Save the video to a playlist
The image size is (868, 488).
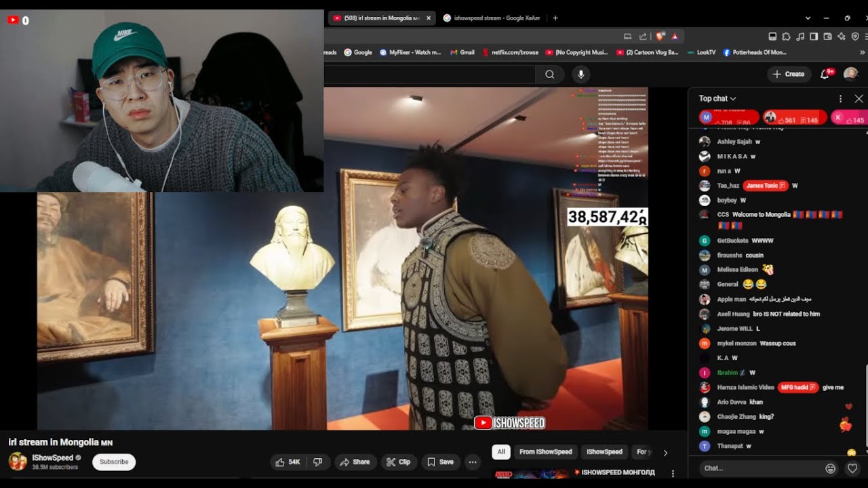440,462
